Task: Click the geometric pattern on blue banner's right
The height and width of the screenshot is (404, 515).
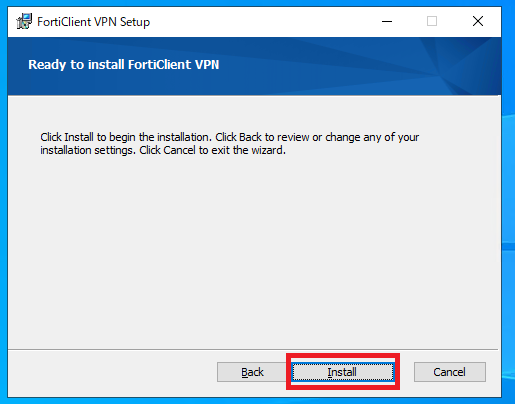Action: pos(460,66)
